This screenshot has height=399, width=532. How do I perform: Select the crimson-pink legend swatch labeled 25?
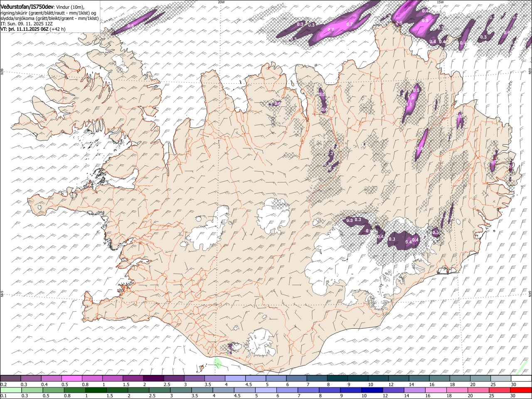(500, 390)
